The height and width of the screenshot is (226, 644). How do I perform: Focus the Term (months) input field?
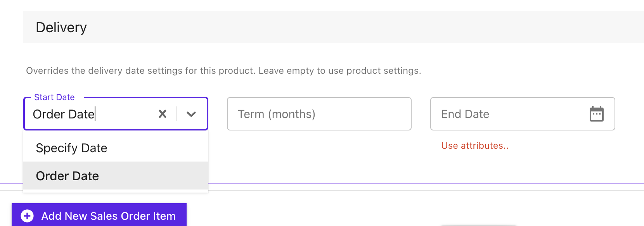click(x=319, y=114)
